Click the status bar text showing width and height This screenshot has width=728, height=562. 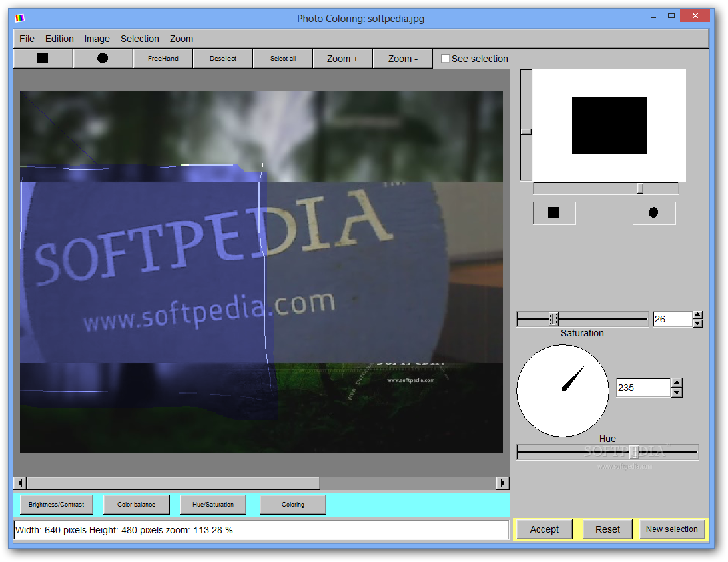point(124,530)
